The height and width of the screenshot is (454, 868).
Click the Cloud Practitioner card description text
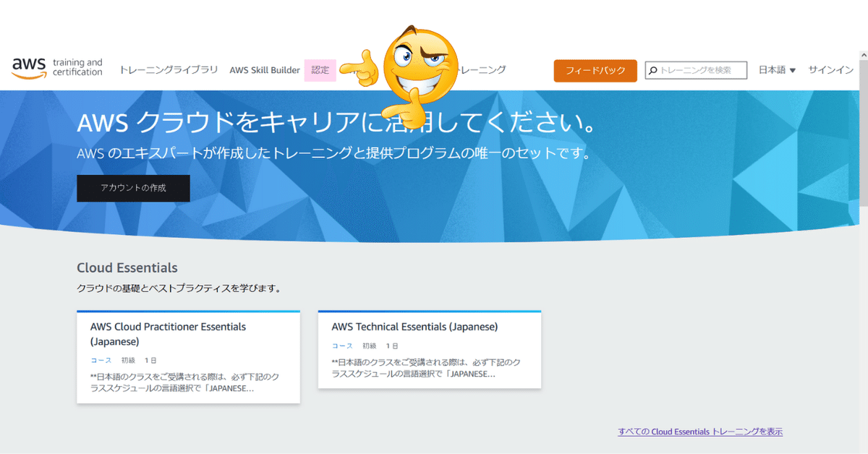tap(184, 382)
